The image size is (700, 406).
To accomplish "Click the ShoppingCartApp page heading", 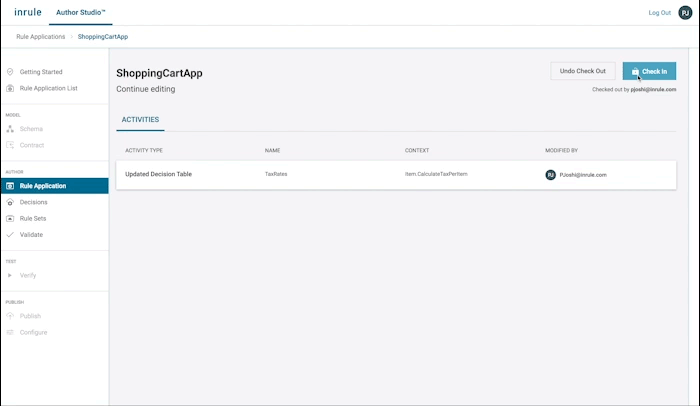I will [159, 73].
